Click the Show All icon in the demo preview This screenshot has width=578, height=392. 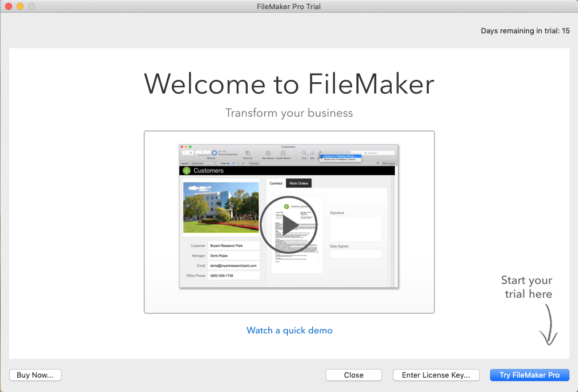[x=247, y=153]
